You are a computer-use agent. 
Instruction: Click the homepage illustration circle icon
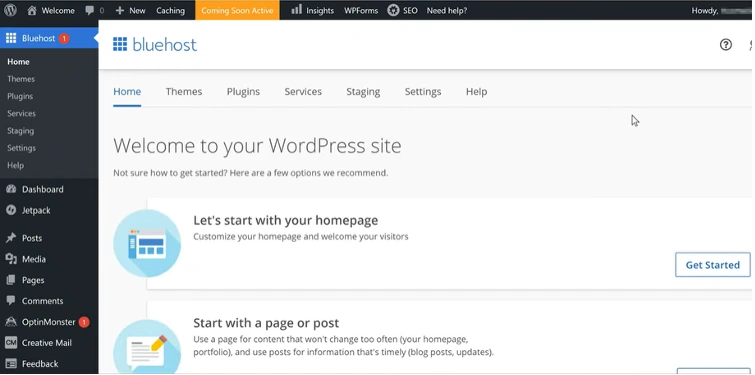(x=147, y=244)
